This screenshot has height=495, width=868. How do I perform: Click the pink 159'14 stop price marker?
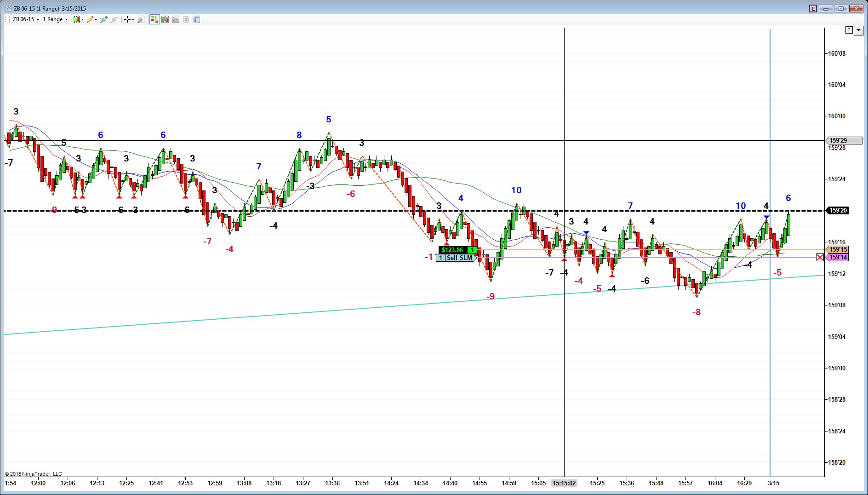pos(838,258)
